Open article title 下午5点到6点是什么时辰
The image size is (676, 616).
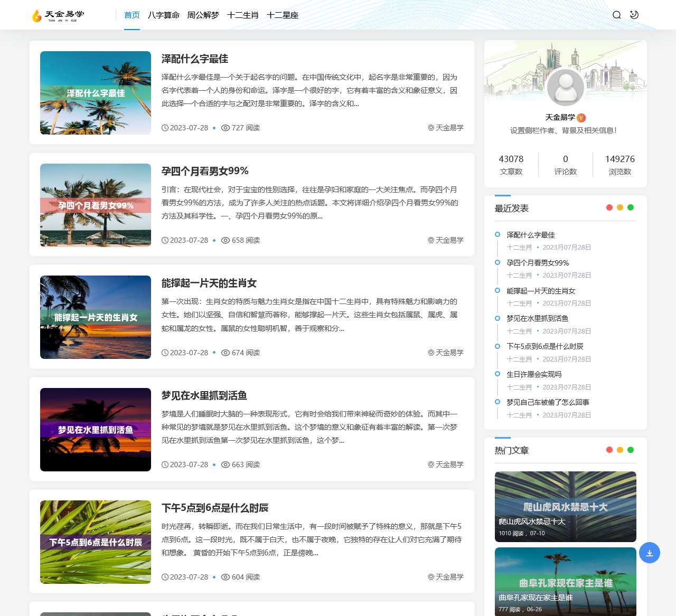pyautogui.click(x=215, y=508)
